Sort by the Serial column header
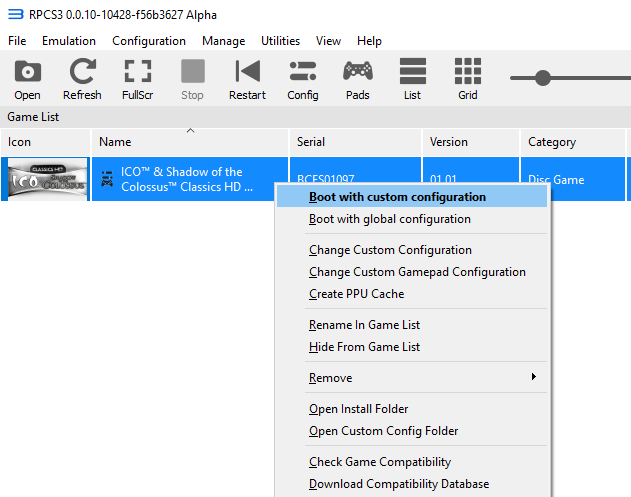The image size is (631, 497). pyautogui.click(x=355, y=142)
